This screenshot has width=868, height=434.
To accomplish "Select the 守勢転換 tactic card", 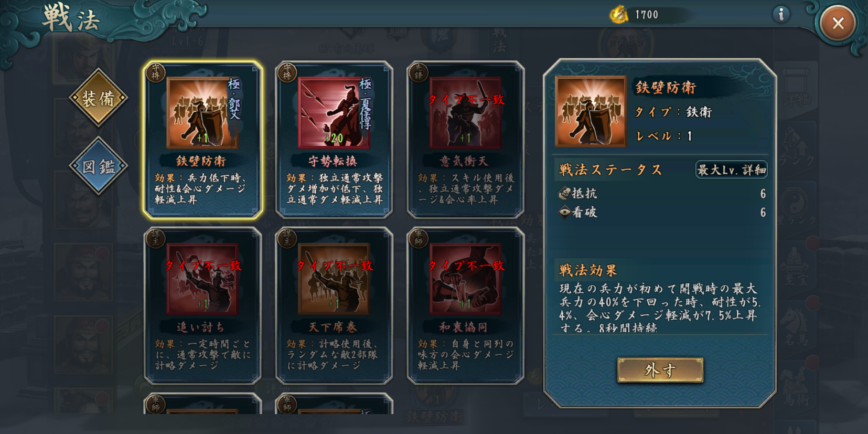I will [x=334, y=139].
